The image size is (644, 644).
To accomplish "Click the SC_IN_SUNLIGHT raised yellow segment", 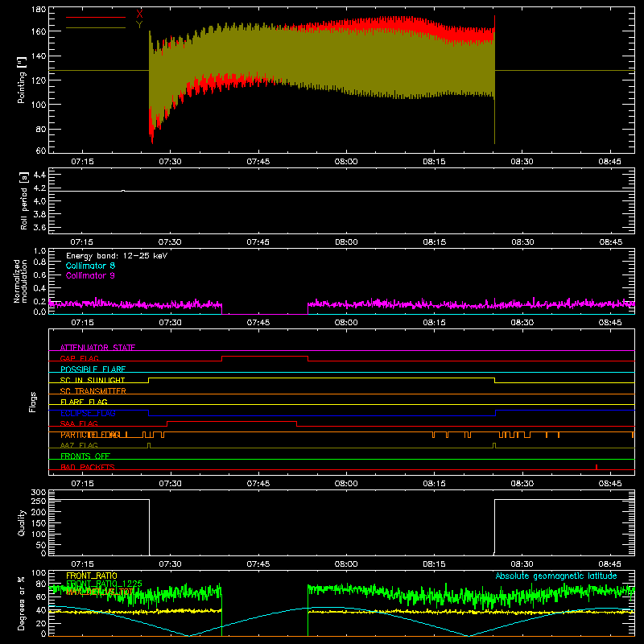I will point(321,378).
